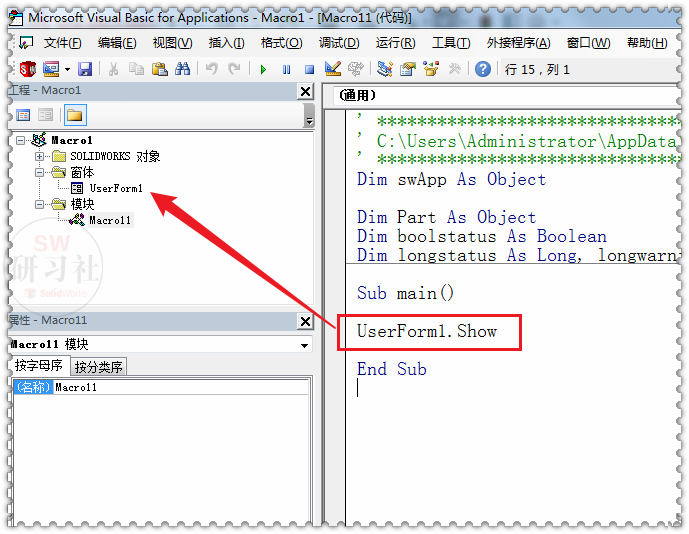Collapse the 窗体 folder node
Screen dimensions: 689x534
click(40, 172)
